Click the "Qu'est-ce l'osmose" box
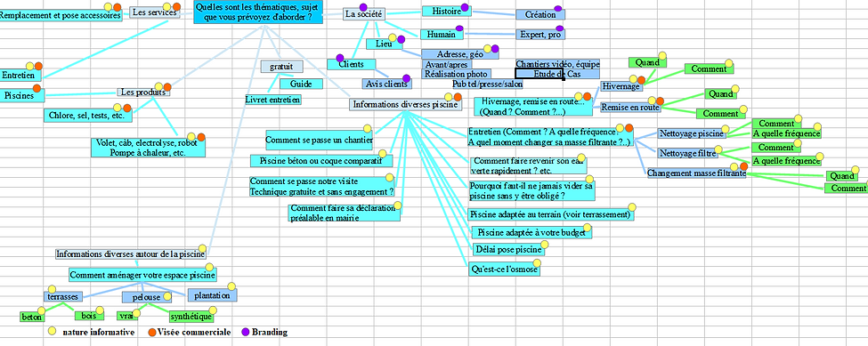The height and width of the screenshot is (346, 868). click(503, 270)
